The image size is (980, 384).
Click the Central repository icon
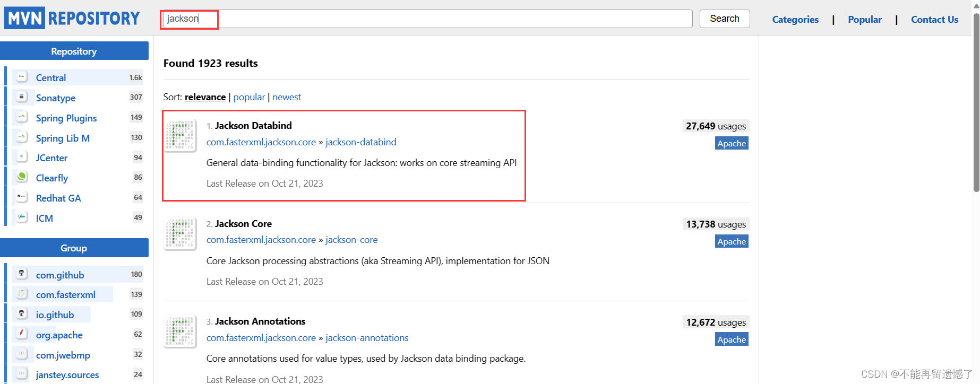(x=22, y=77)
